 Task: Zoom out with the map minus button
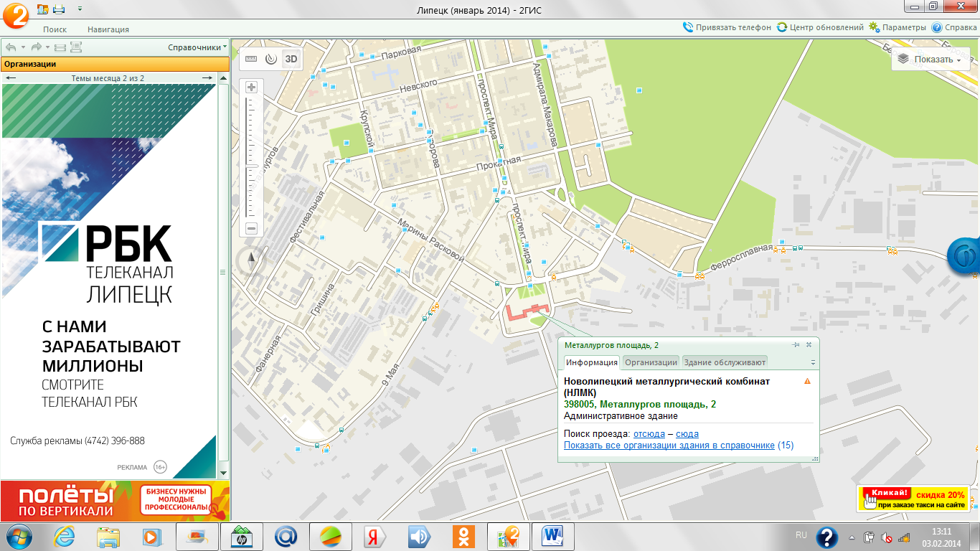tap(251, 229)
